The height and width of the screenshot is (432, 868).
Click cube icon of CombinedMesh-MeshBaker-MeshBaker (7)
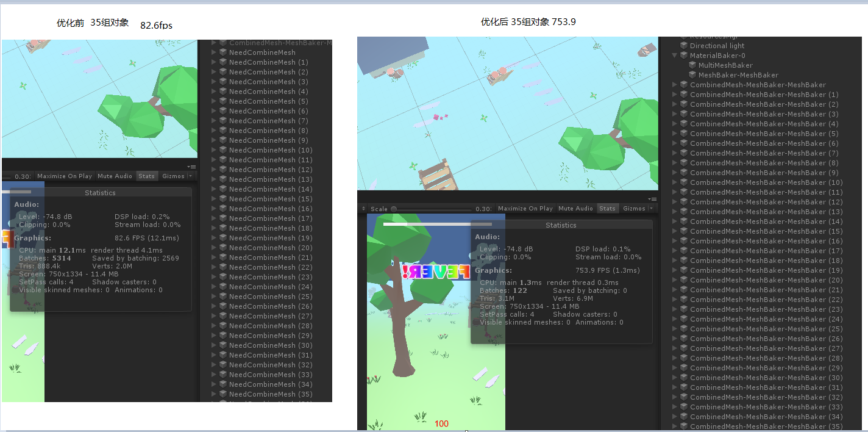click(x=684, y=153)
